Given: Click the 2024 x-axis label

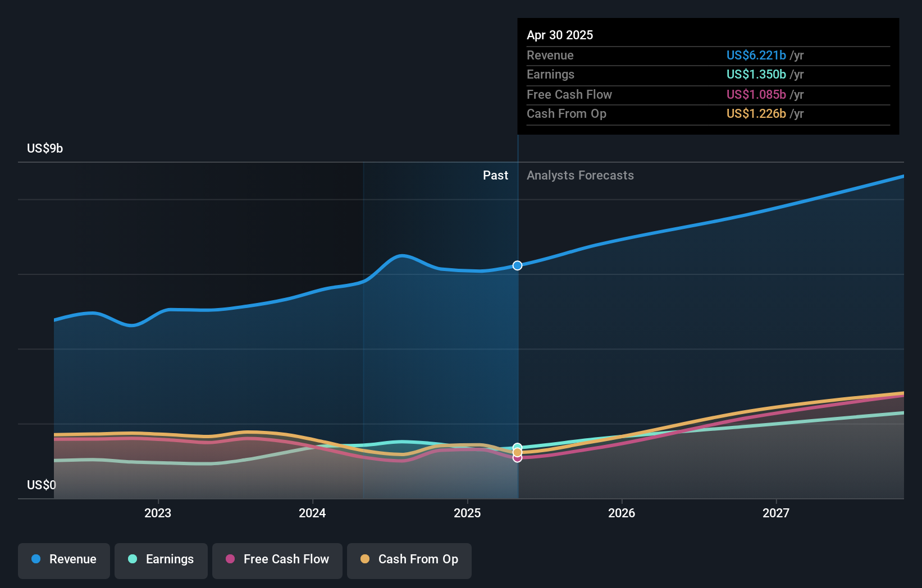Looking at the screenshot, I should (x=312, y=513).
